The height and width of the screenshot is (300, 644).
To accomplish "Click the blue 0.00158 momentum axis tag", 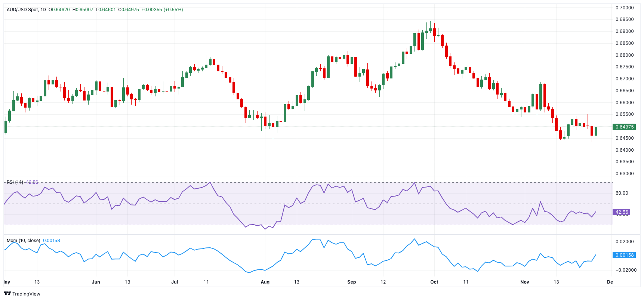I will 624,255.
